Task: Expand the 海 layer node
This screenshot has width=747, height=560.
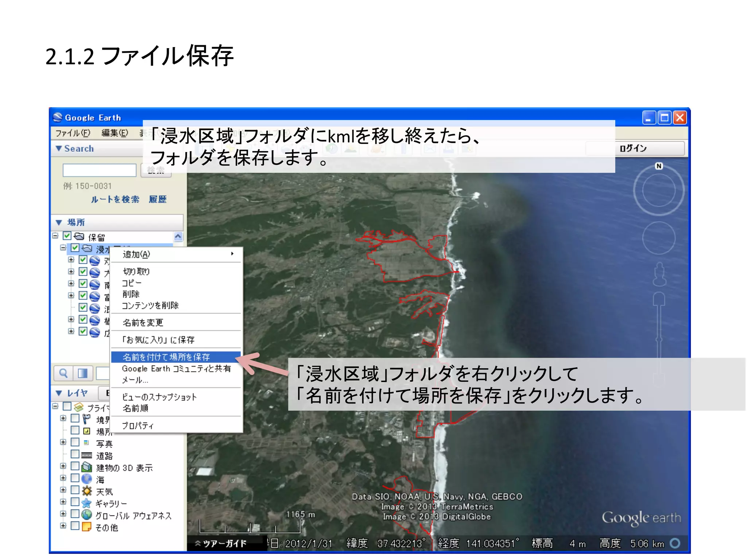Action: point(63,478)
